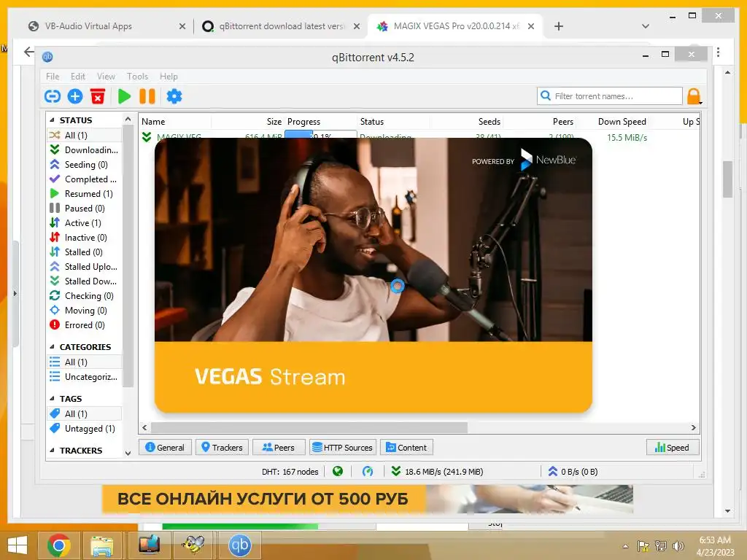Collapse the TAGS section
This screenshot has height=560, width=747.
pyautogui.click(x=52, y=399)
